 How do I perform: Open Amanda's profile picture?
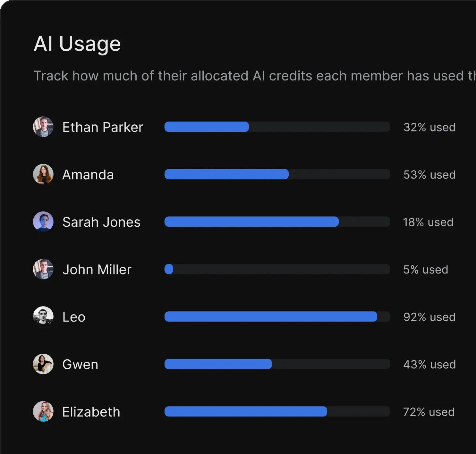[x=43, y=174]
